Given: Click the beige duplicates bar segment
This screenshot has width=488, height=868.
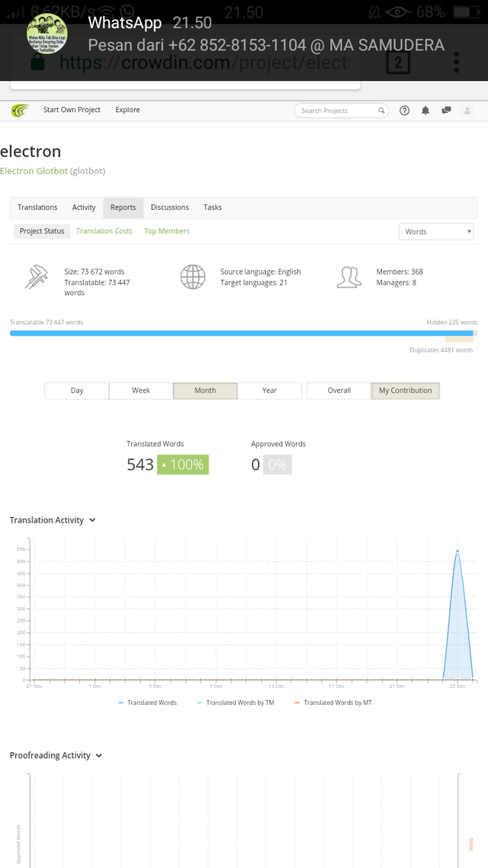Looking at the screenshot, I should (459, 340).
